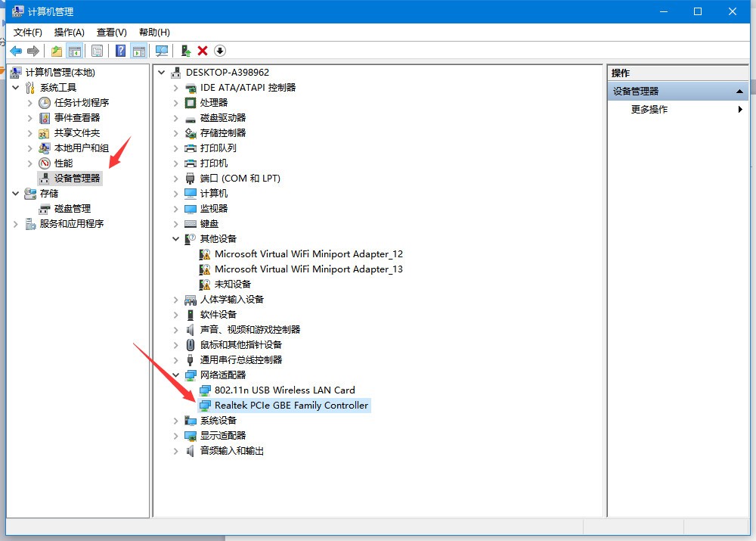756x541 pixels.
Task: Select 系统设备 category
Action: [x=218, y=421]
